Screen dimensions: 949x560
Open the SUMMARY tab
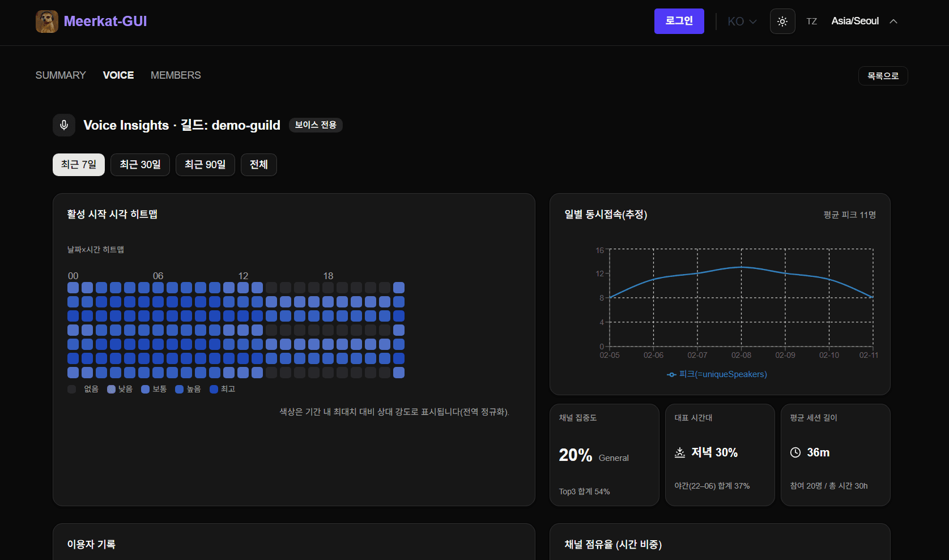coord(61,75)
